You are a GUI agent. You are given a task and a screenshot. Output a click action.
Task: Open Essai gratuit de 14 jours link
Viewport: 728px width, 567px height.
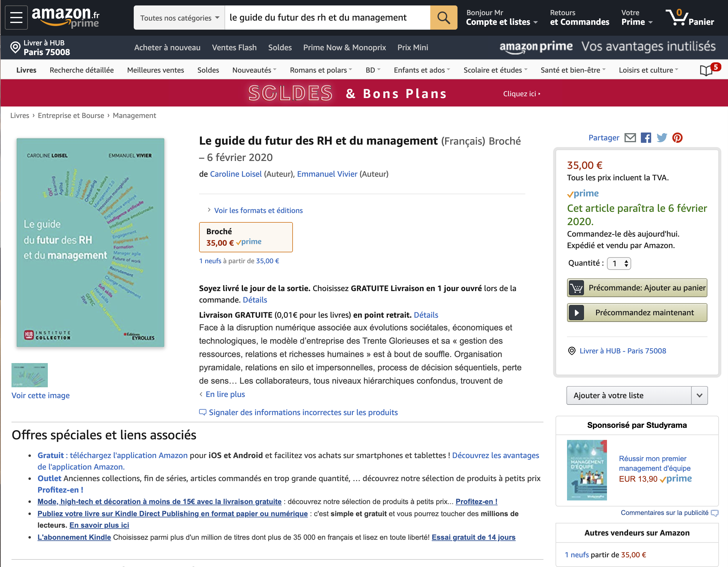tap(473, 537)
